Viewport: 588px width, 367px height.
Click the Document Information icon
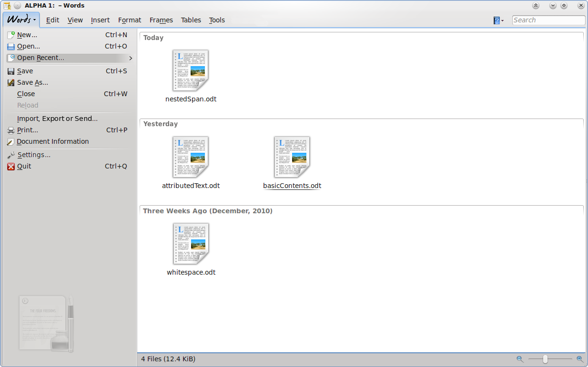[11, 142]
